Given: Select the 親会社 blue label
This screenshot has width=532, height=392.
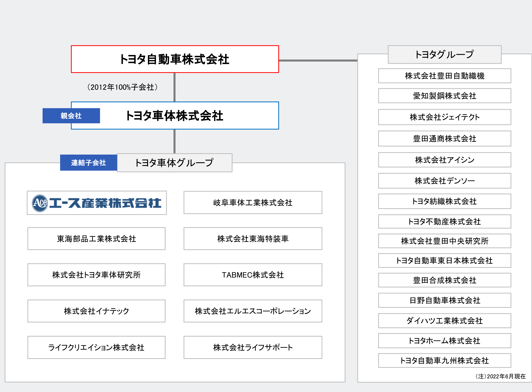Looking at the screenshot, I should [71, 116].
